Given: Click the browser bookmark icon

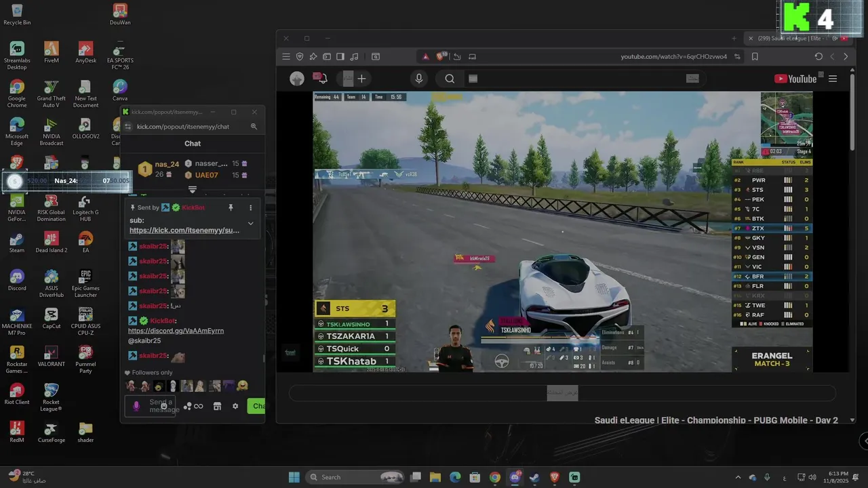Looking at the screenshot, I should coord(755,57).
